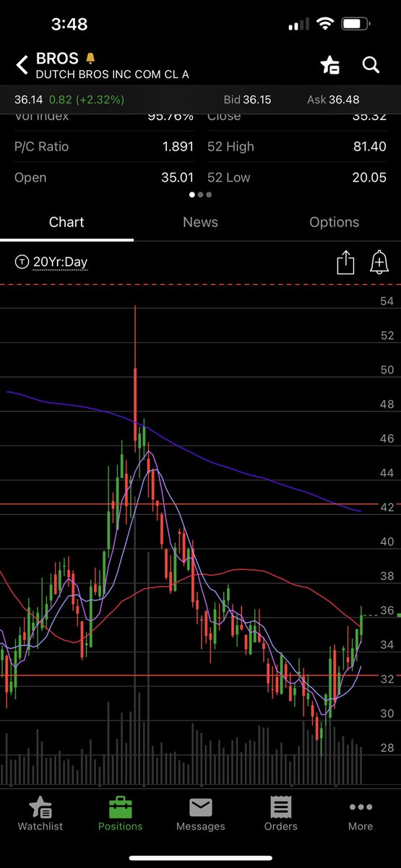The height and width of the screenshot is (868, 401).
Task: Tap the change value 0.82 (+2.32%)
Action: point(86,99)
